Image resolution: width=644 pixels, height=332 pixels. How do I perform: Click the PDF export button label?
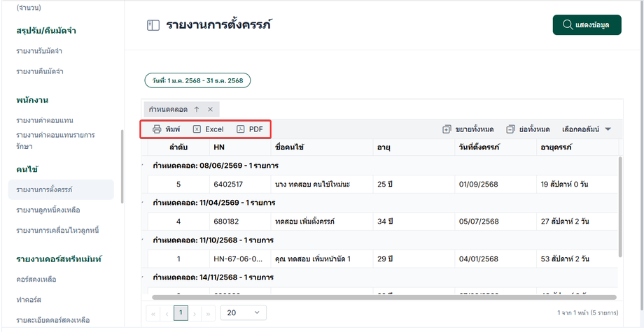tap(256, 129)
